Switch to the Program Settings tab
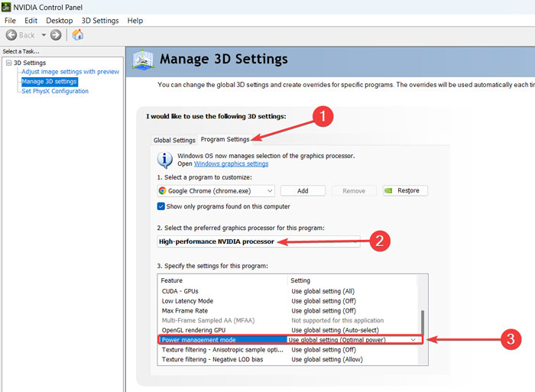Screen dimensions: 535x392 point(225,139)
